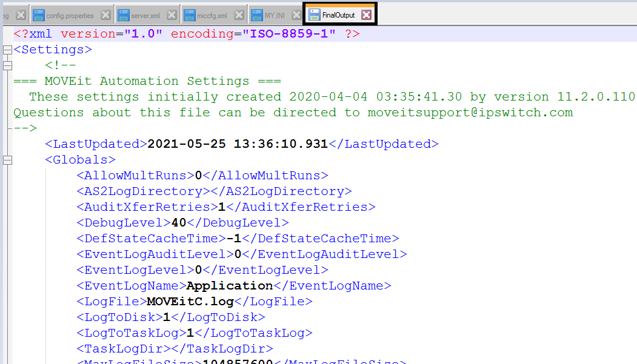Viewport: 637px width, 364px height.
Task: Click the moveitsupport@ipswitch.com email text
Action: click(x=470, y=113)
